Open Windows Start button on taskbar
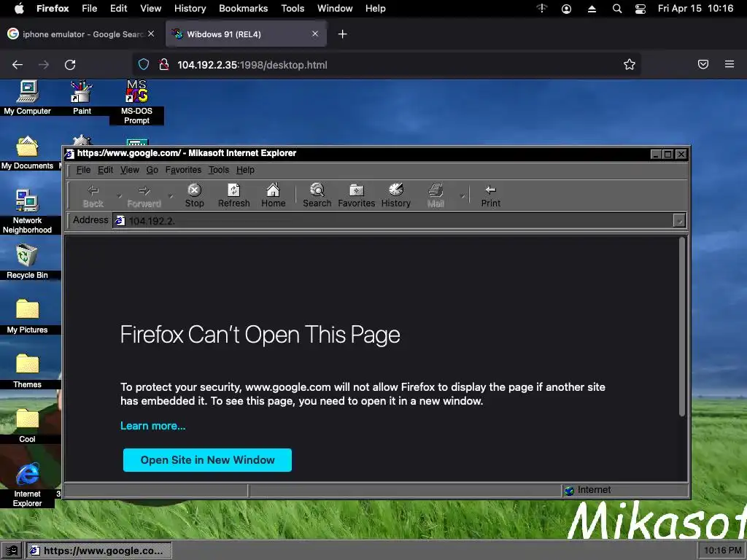This screenshot has height=560, width=747. point(12,551)
